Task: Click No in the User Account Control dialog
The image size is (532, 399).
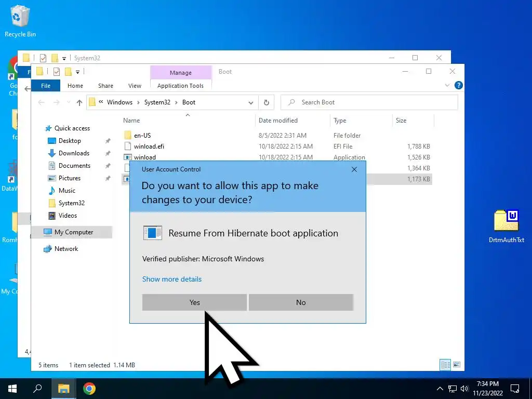Action: (301, 302)
